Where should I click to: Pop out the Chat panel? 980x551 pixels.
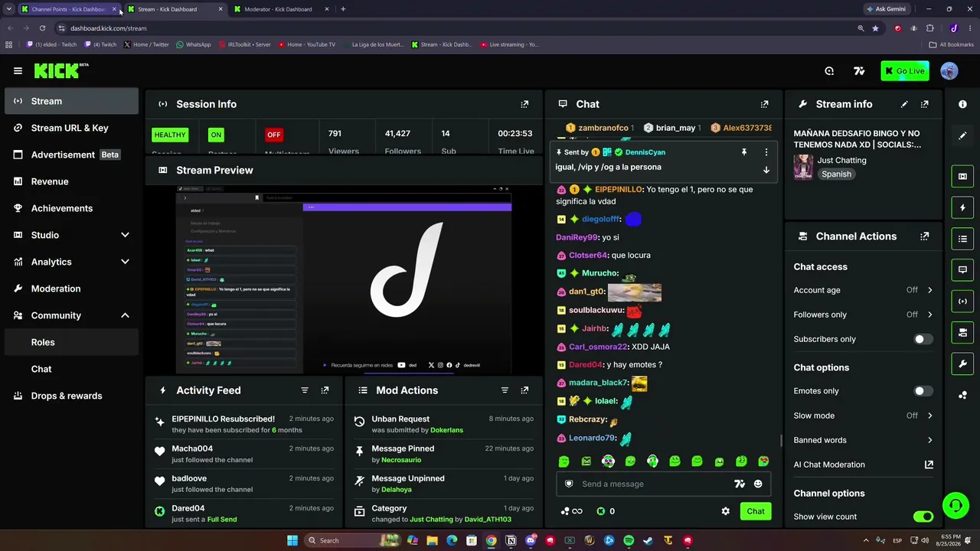764,104
